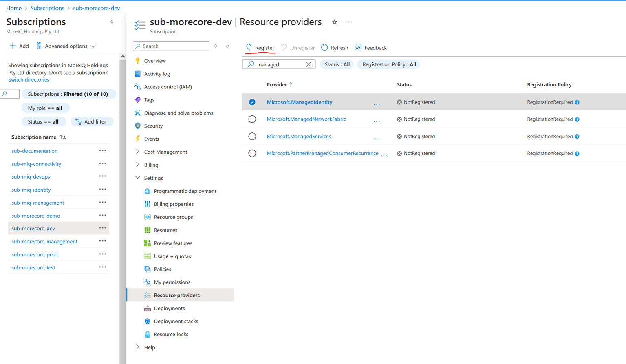Select the Microsoft.ManagedNetworkFabric radio button
The width and height of the screenshot is (626, 364).
[252, 119]
